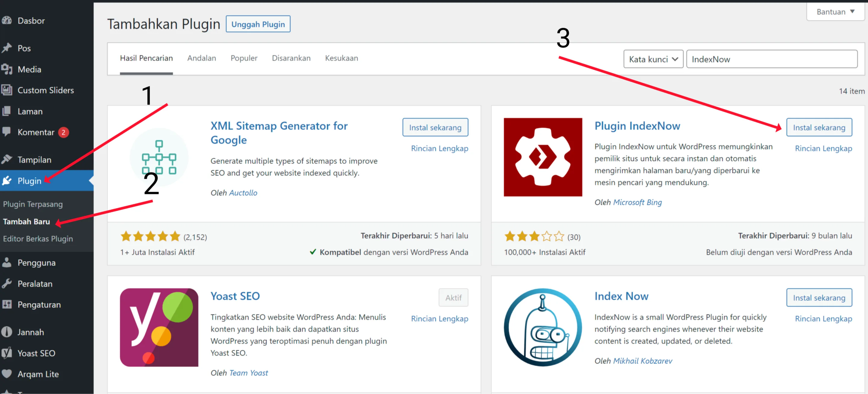Click the Media library icon
This screenshot has height=394, width=868.
(7, 69)
